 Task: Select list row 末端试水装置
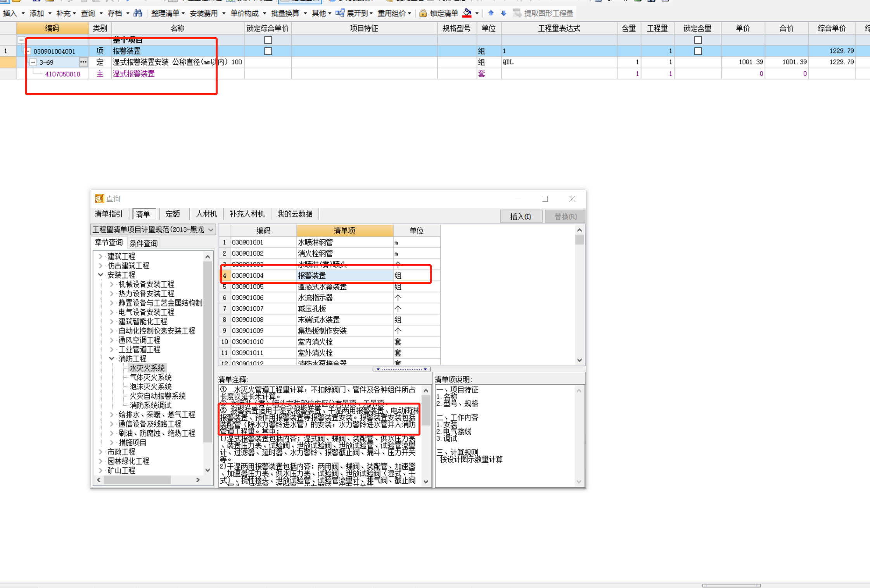click(330, 320)
